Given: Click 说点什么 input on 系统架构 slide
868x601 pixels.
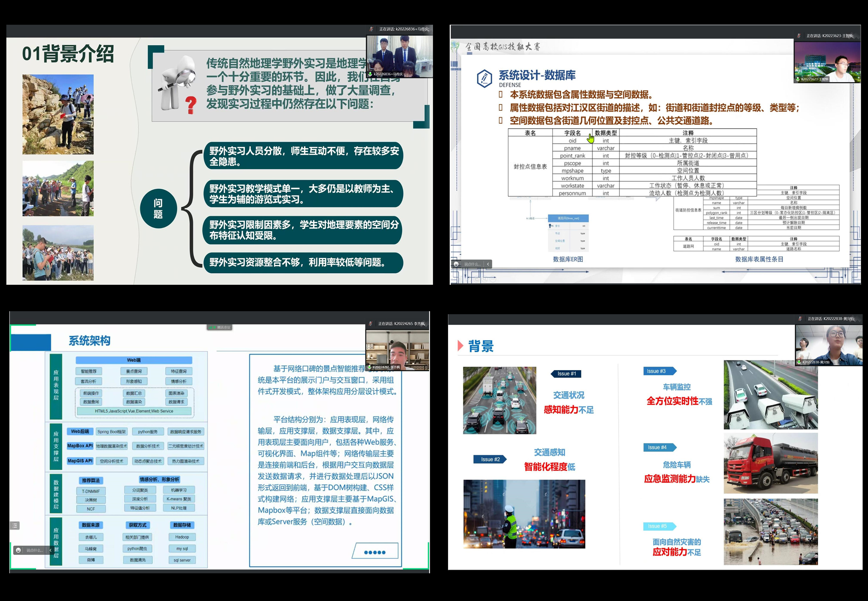Looking at the screenshot, I should pyautogui.click(x=35, y=550).
